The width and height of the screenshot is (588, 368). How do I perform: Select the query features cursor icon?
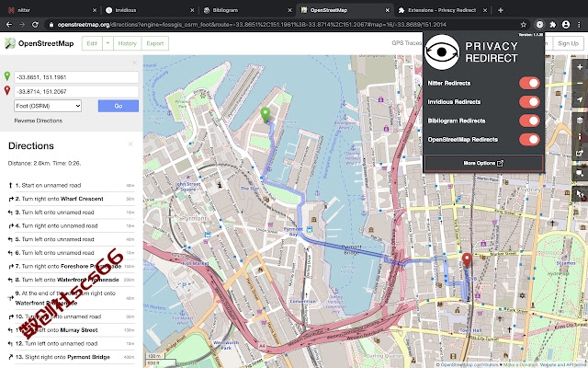tap(580, 194)
